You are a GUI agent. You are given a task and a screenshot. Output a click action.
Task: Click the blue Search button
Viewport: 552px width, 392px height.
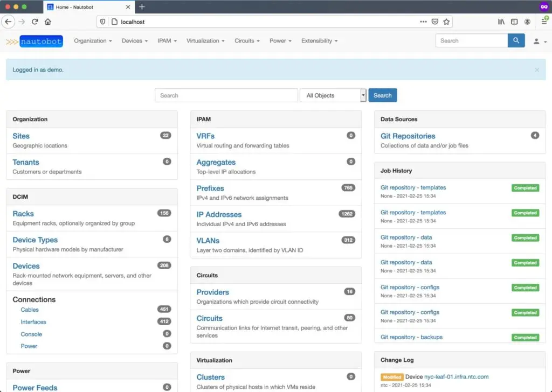coord(383,95)
